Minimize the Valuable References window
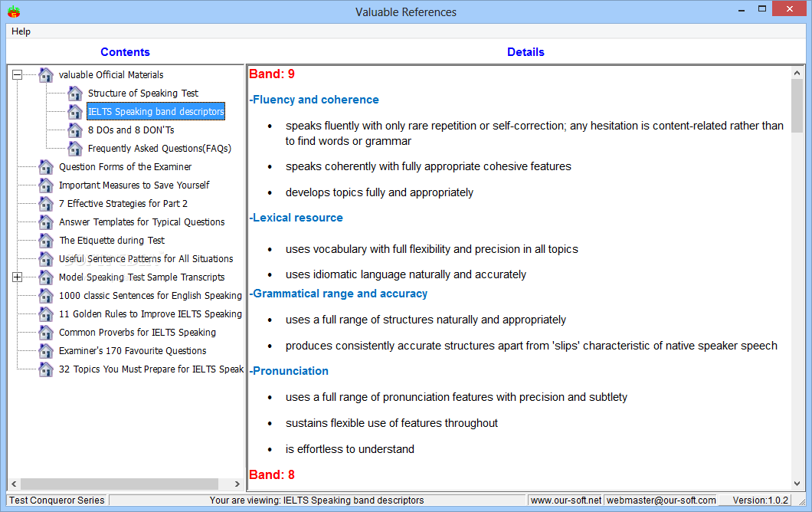The width and height of the screenshot is (812, 512). (742, 9)
